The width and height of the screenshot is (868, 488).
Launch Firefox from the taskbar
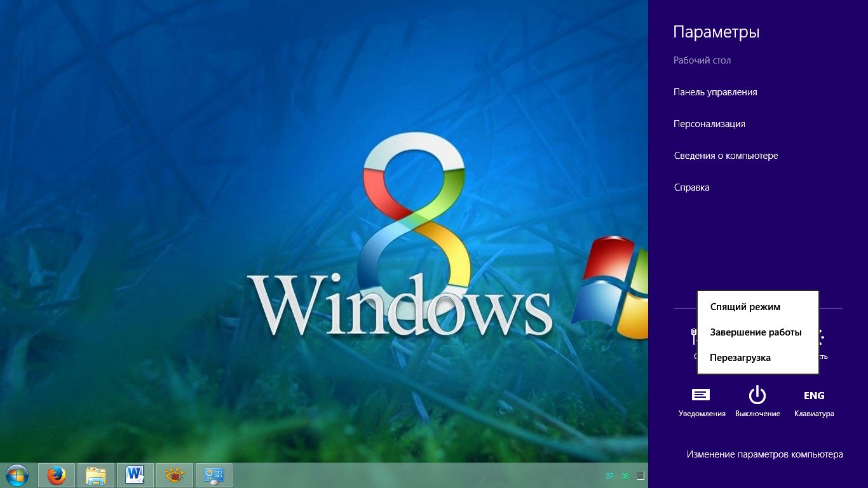pyautogui.click(x=57, y=475)
